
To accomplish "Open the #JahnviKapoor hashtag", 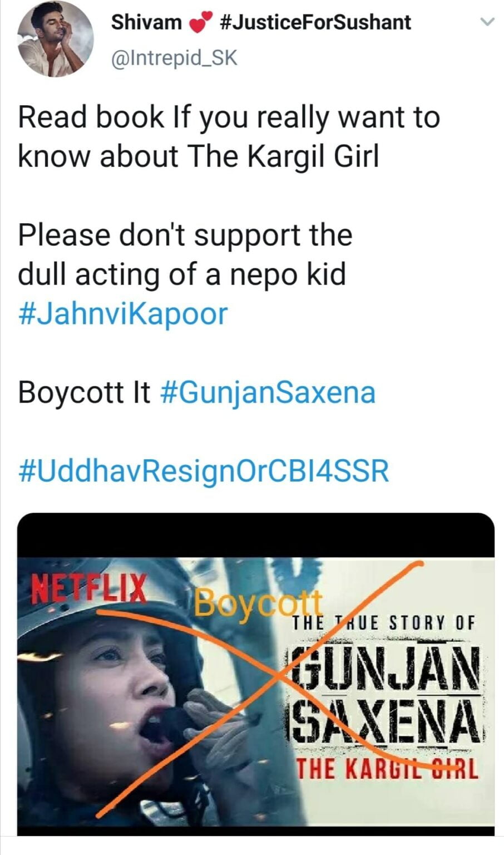I will point(123,313).
